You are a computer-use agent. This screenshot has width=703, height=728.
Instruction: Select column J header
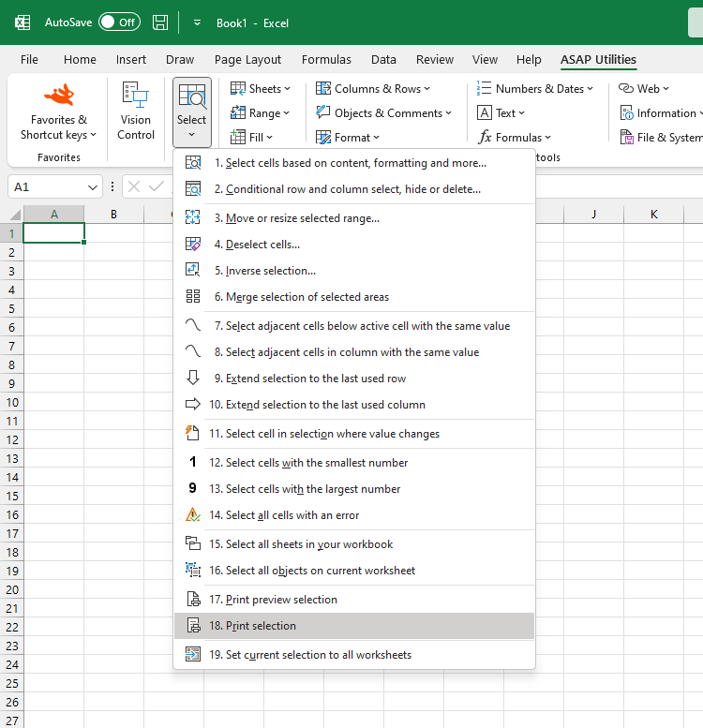tap(593, 215)
